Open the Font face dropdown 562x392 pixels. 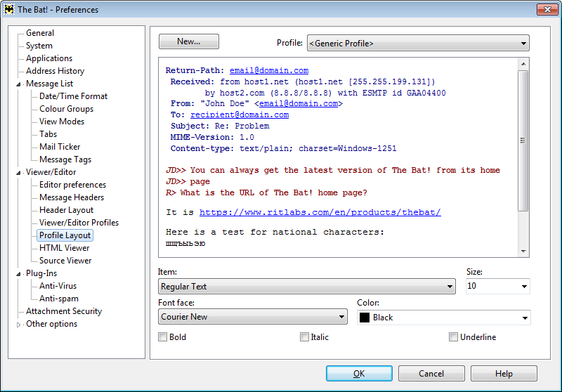click(253, 317)
